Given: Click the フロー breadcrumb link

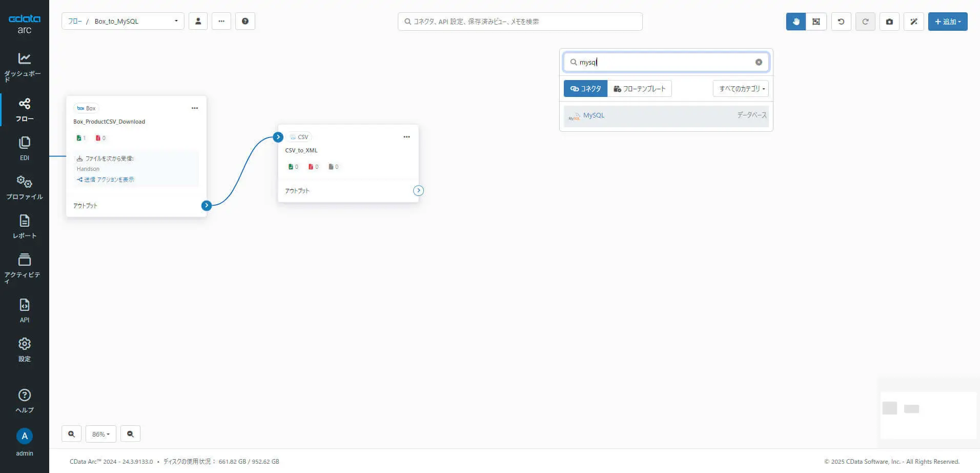Looking at the screenshot, I should 75,22.
